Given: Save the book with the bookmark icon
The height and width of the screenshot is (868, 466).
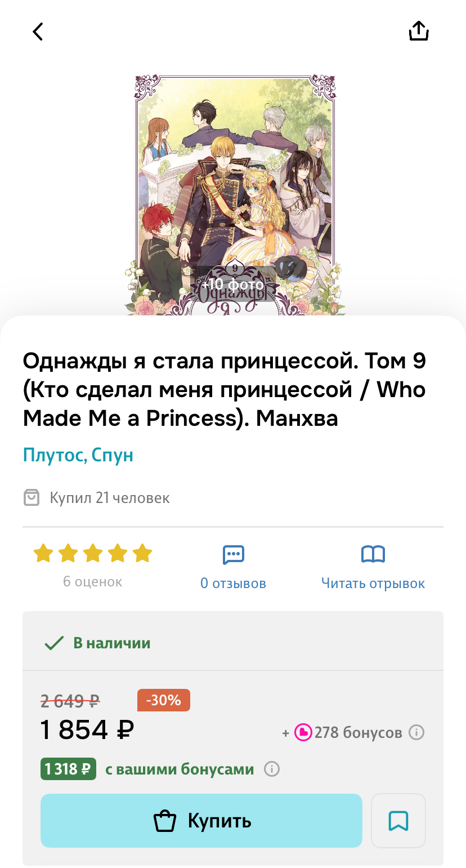Looking at the screenshot, I should (x=398, y=821).
